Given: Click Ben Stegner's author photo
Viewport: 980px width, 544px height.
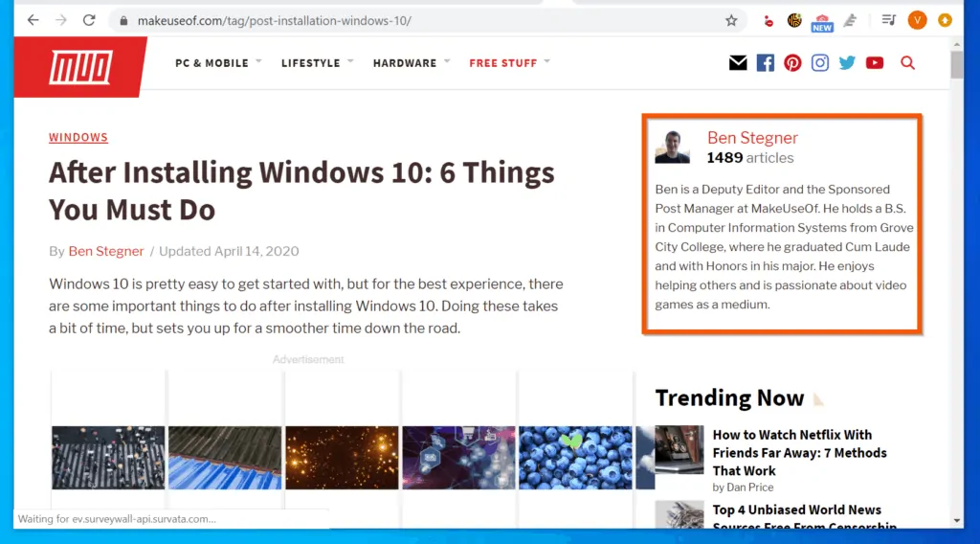Looking at the screenshot, I should click(672, 147).
